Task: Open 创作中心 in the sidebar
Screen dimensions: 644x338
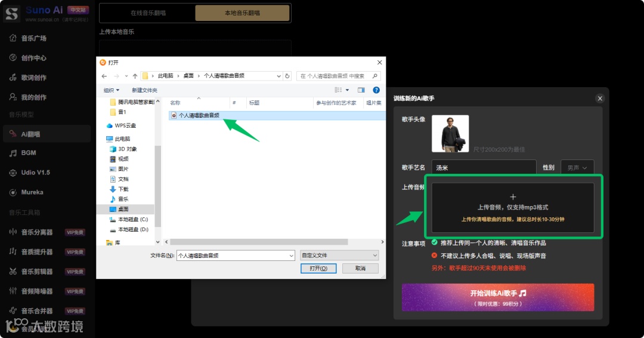Action: (33, 58)
